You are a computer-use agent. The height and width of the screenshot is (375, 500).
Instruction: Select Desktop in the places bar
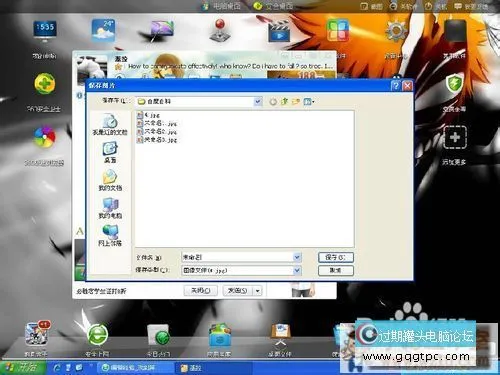pyautogui.click(x=110, y=153)
